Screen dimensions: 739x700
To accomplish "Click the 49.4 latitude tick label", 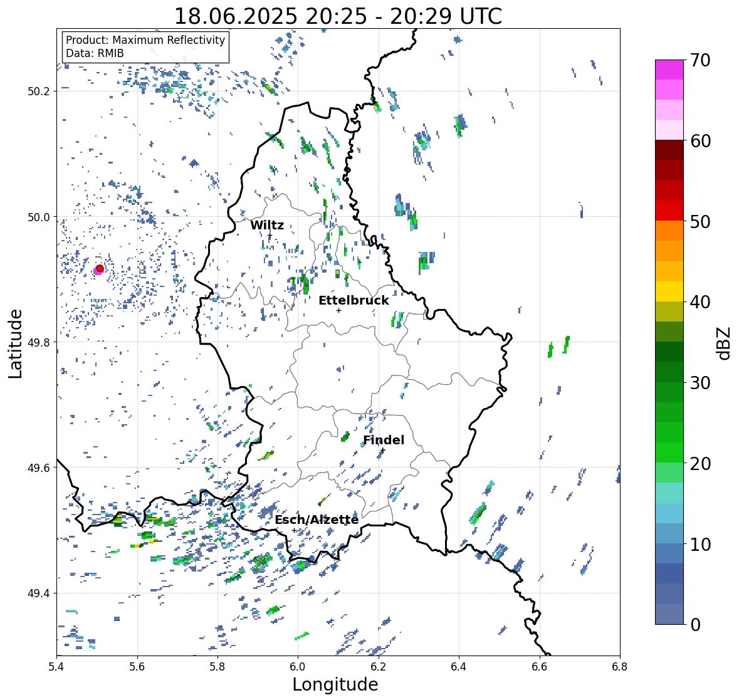I will (x=39, y=593).
